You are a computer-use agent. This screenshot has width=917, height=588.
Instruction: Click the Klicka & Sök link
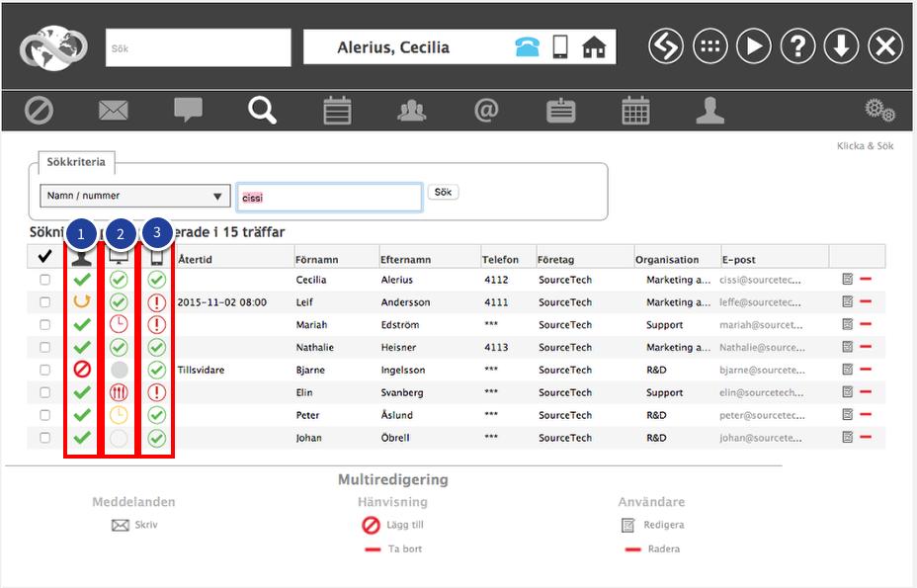tap(865, 145)
